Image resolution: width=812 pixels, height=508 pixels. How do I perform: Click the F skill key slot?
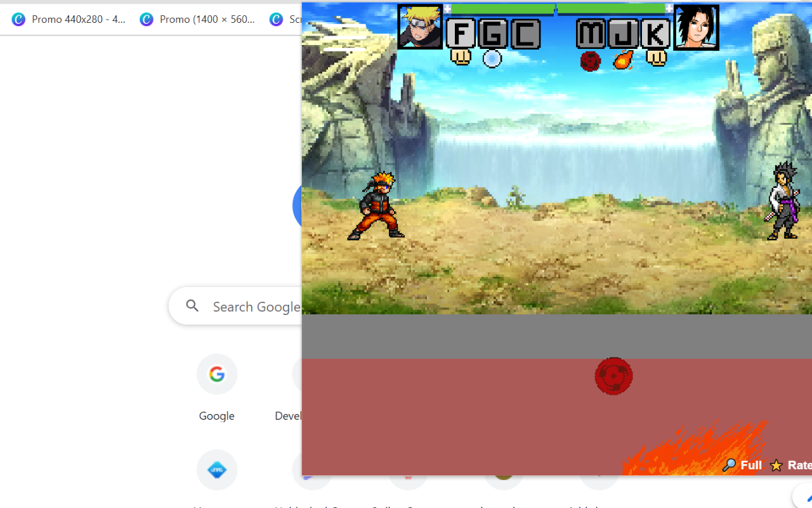461,34
